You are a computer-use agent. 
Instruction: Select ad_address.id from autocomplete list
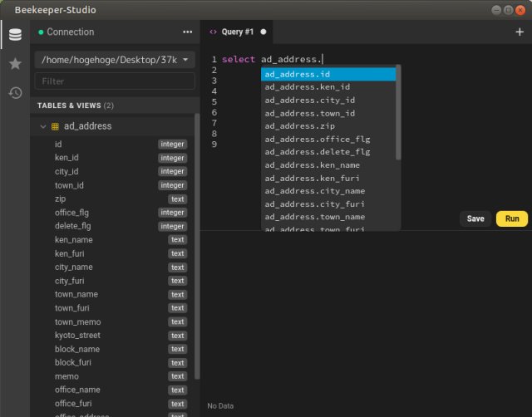(328, 74)
